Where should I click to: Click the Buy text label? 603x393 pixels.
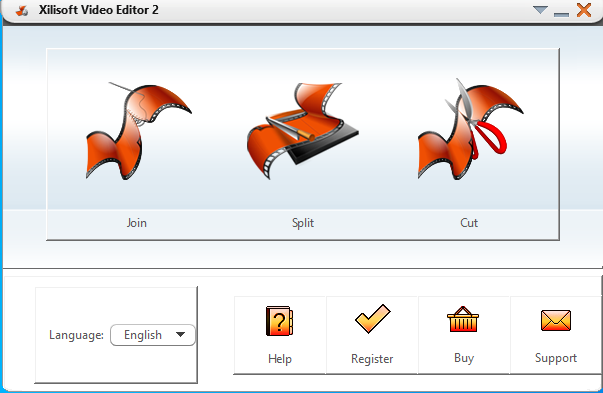pos(464,358)
